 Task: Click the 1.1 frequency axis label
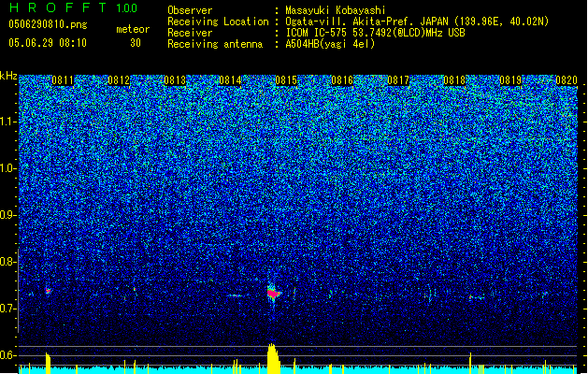click(8, 122)
